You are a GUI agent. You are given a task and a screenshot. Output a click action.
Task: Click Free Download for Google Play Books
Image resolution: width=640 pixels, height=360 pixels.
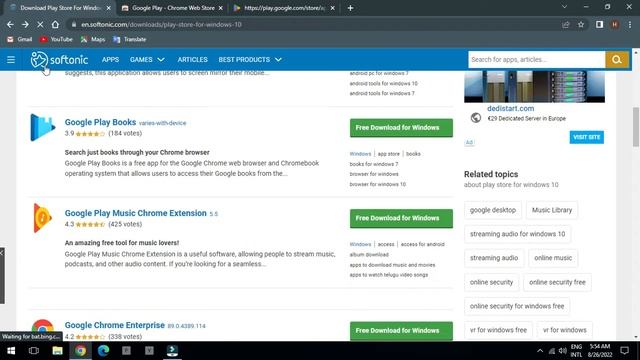pyautogui.click(x=401, y=128)
